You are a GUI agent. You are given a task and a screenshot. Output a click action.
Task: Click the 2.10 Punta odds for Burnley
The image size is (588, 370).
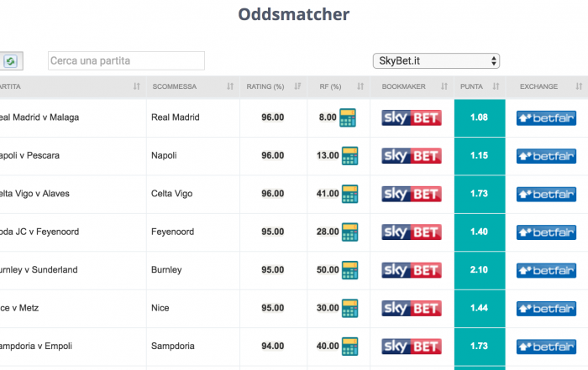tap(480, 270)
